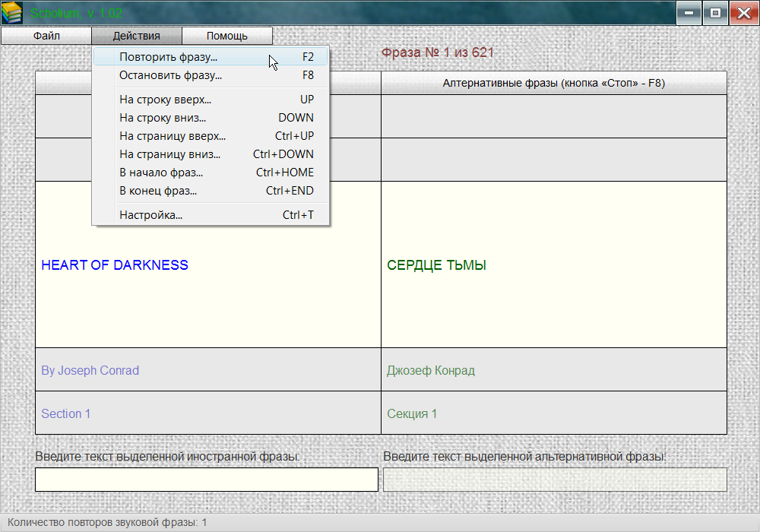Choose На страницу вниз entry

pyautogui.click(x=169, y=154)
